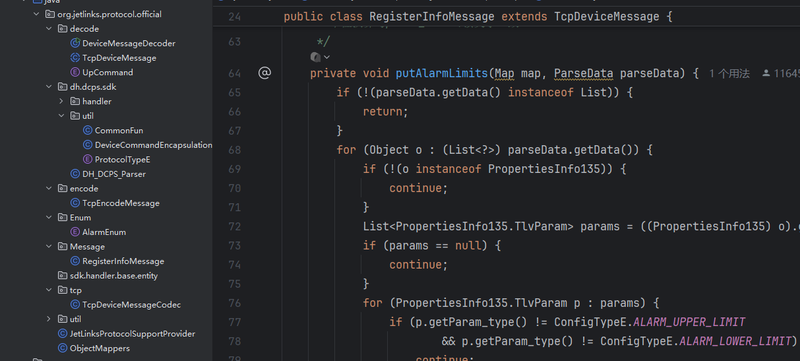This screenshot has width=800, height=361.
Task: Expand the handler folder
Action: click(x=61, y=101)
